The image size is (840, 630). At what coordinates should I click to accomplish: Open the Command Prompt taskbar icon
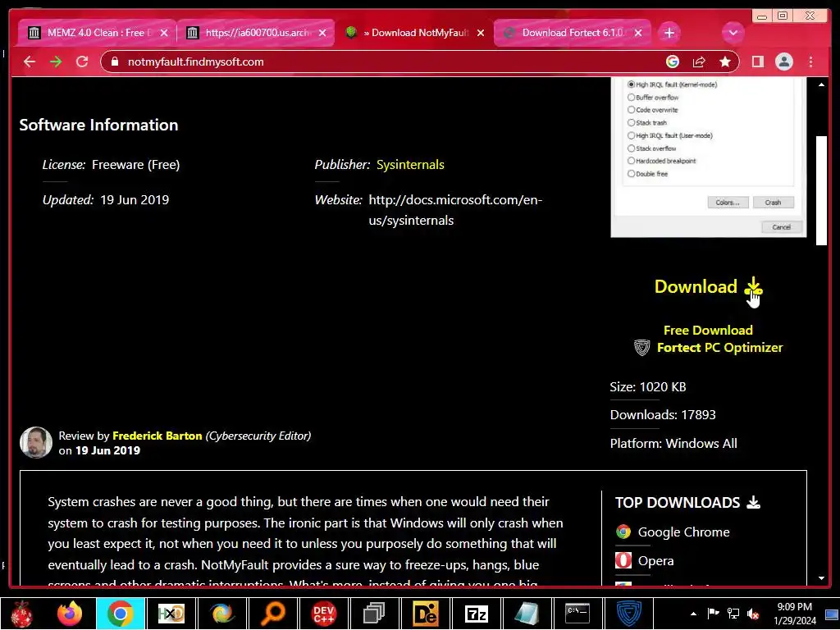577,614
